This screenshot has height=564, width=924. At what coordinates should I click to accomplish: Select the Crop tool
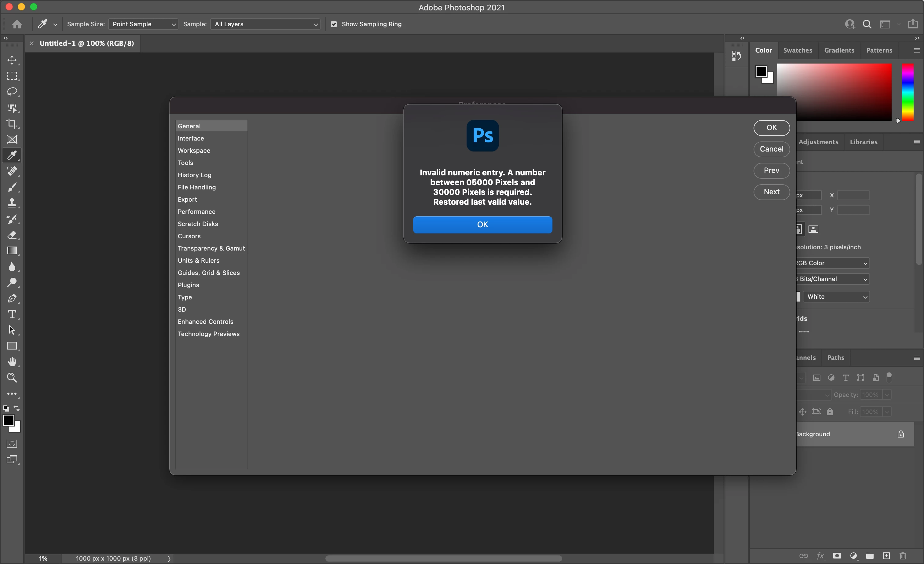pyautogui.click(x=12, y=123)
